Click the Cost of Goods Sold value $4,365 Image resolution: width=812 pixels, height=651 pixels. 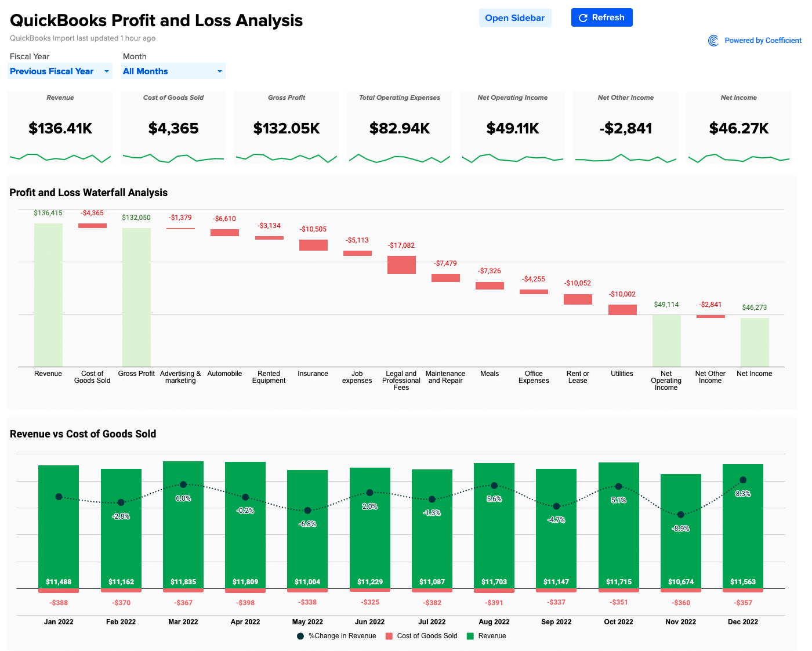[x=173, y=128]
